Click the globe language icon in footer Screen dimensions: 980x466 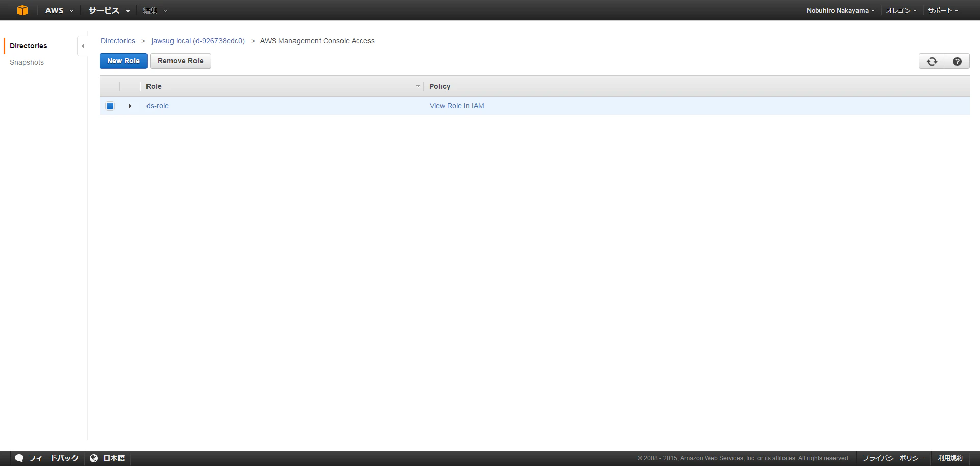pyautogui.click(x=93, y=458)
